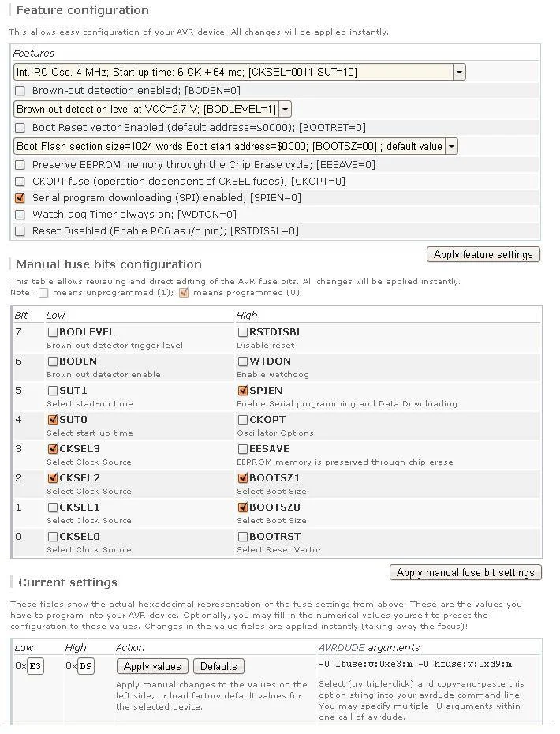
Task: Click Apply feature settings button
Action: [x=483, y=254]
